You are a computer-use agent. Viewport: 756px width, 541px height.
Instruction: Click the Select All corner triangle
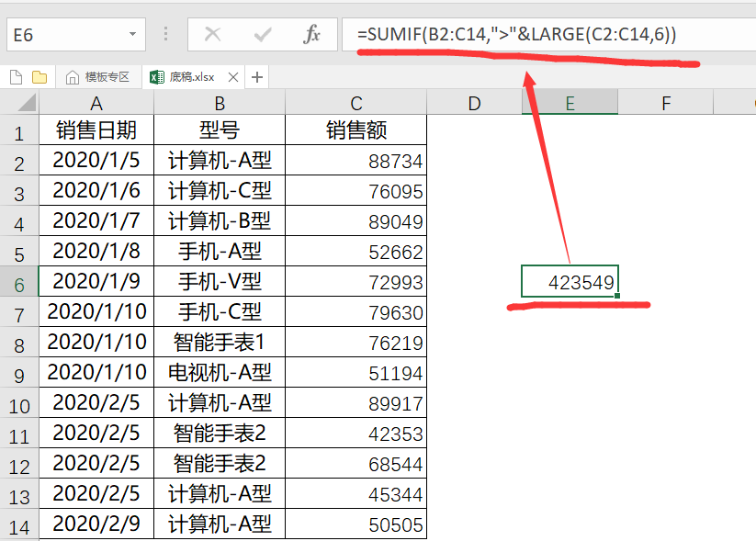(19, 103)
